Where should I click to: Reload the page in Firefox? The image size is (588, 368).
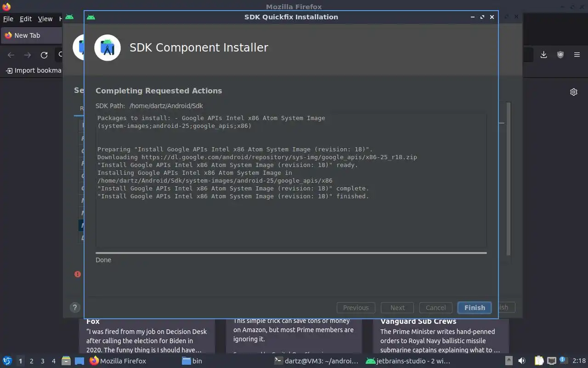(44, 55)
